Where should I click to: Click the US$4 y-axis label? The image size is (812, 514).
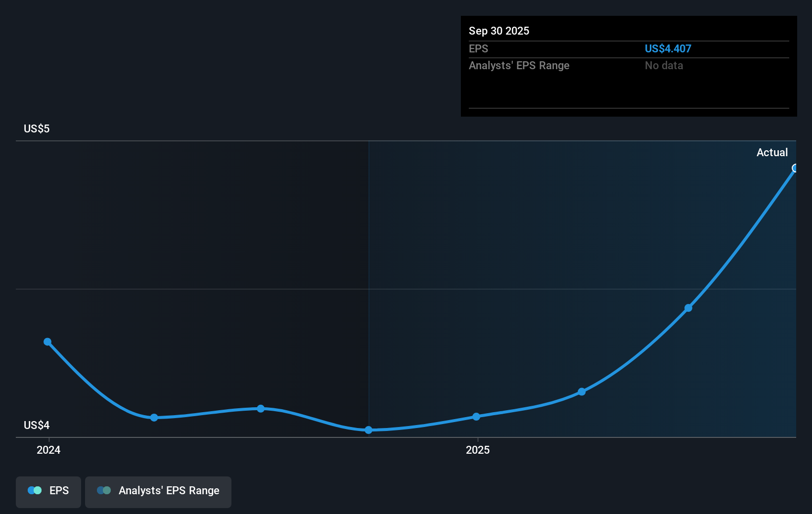(x=37, y=425)
